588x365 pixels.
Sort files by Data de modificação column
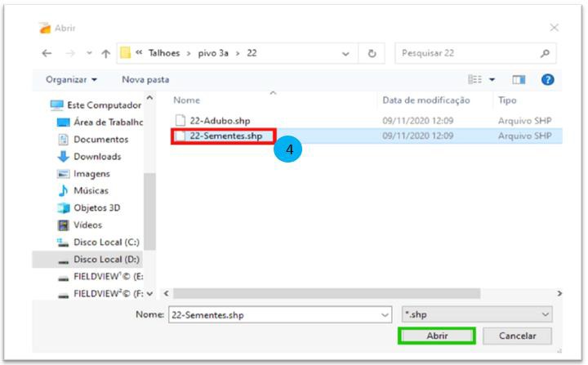pyautogui.click(x=425, y=100)
